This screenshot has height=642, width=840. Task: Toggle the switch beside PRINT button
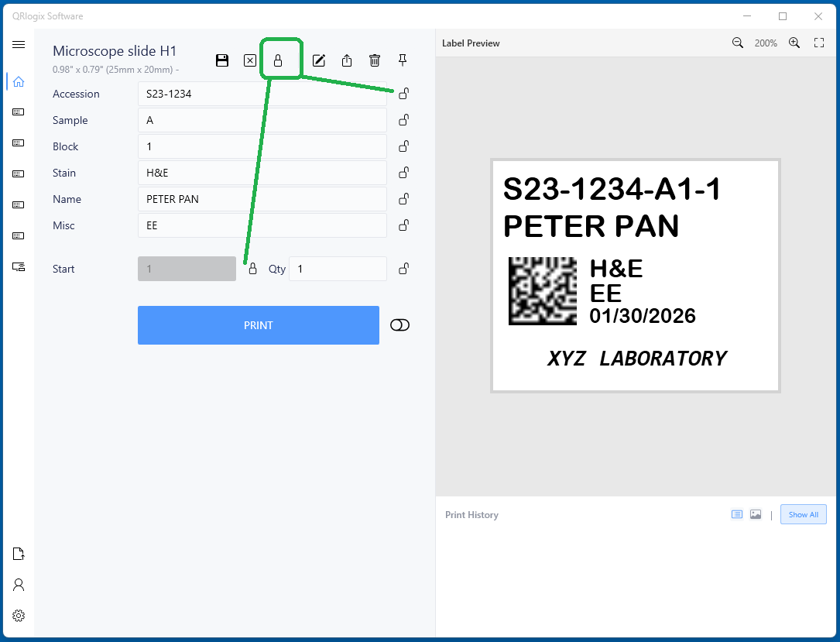[399, 325]
